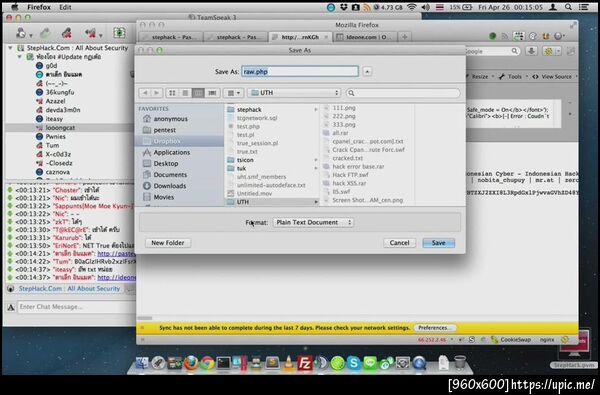Select the stephack folder in file list
Viewport: 600px width, 395px height.
249,109
